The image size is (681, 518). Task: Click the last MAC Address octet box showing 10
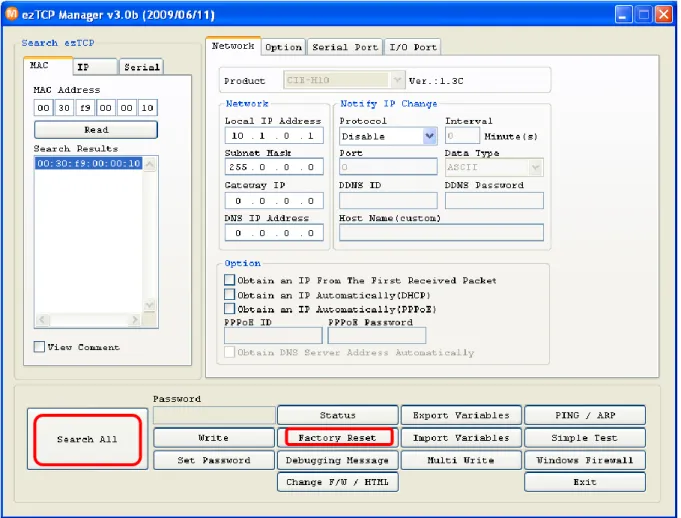coord(148,108)
